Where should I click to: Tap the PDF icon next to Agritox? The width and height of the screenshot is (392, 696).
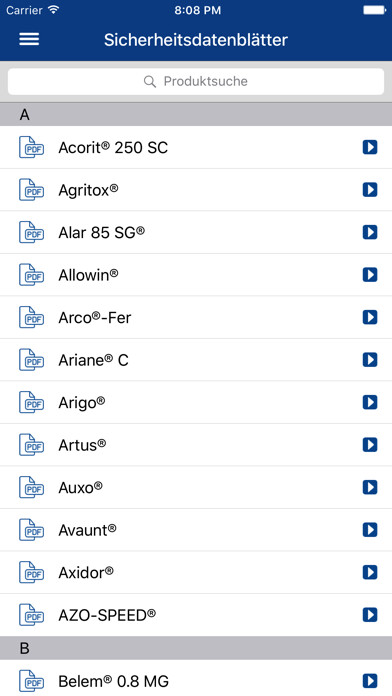(x=32, y=190)
